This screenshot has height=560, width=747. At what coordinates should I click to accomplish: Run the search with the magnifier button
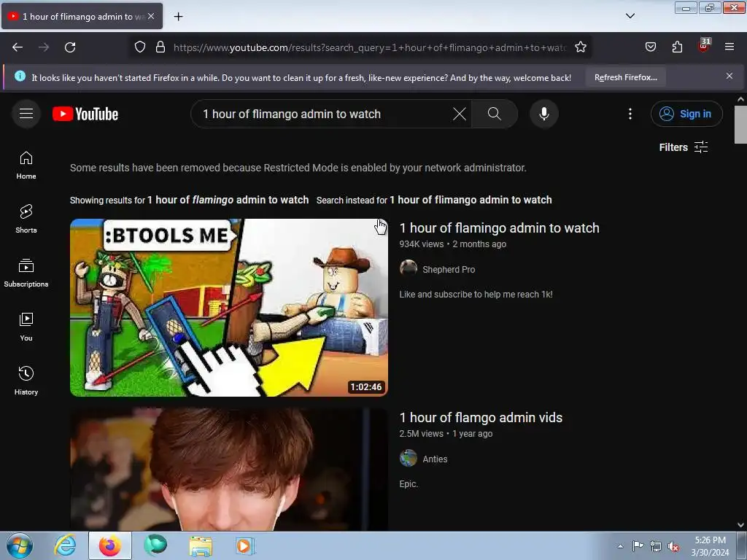[x=495, y=114]
